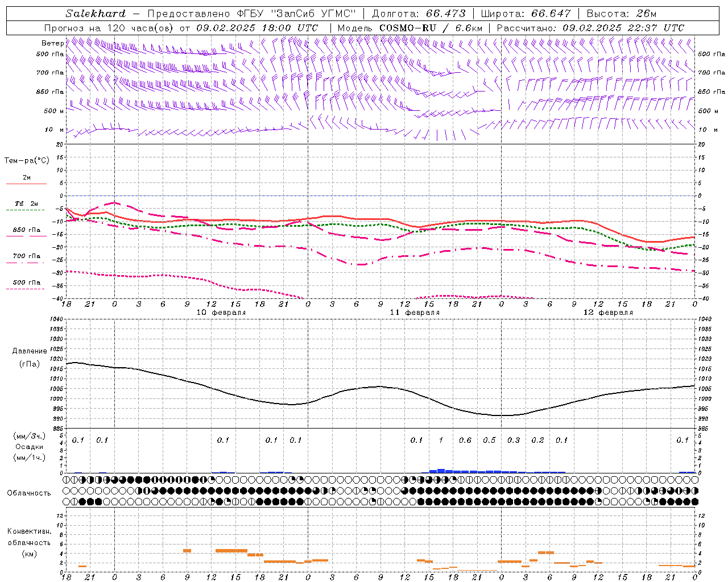Click "Рассчитано: 09.02.2025 22:37 UTC" text
Screen dimensions: 728x582
(x=590, y=28)
